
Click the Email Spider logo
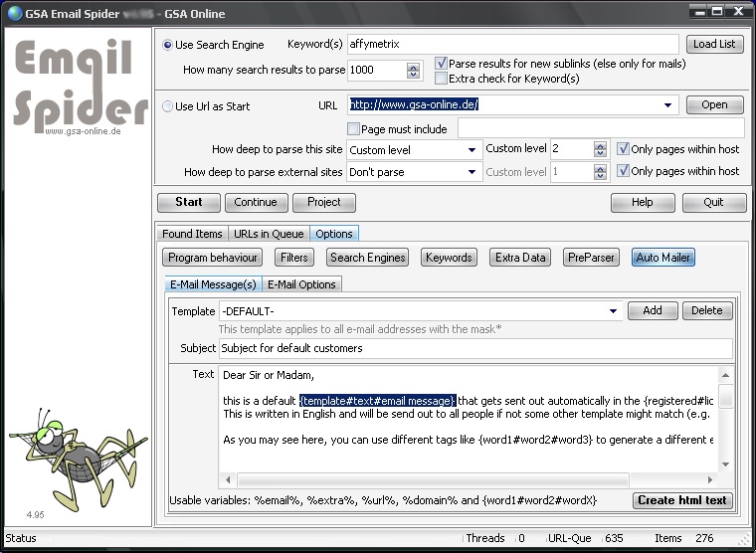[x=80, y=86]
